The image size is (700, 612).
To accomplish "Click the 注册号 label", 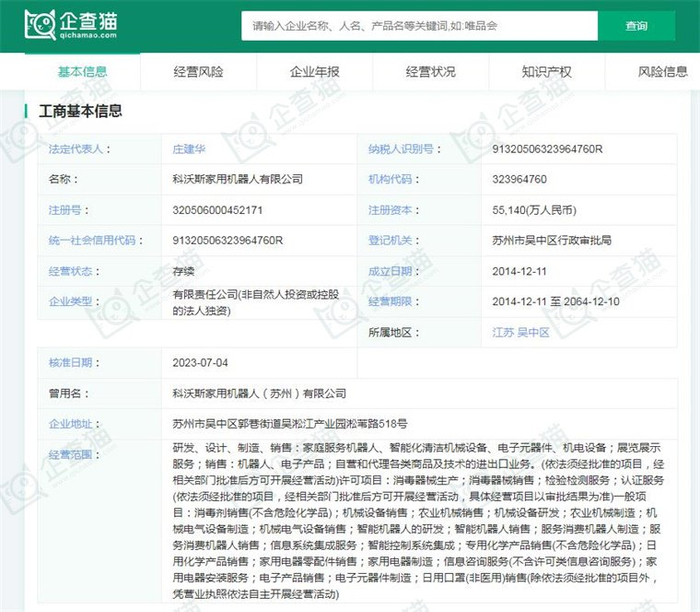I will point(65,210).
